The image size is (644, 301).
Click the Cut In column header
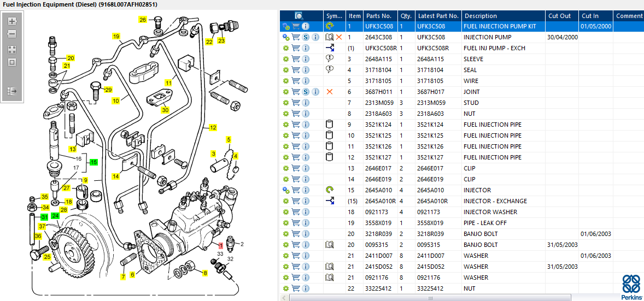tap(595, 16)
